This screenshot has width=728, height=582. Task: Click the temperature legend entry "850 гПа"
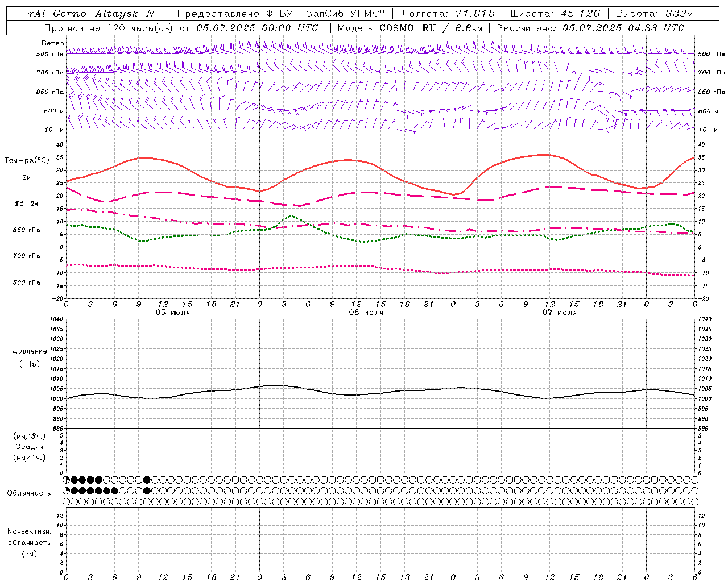[27, 230]
